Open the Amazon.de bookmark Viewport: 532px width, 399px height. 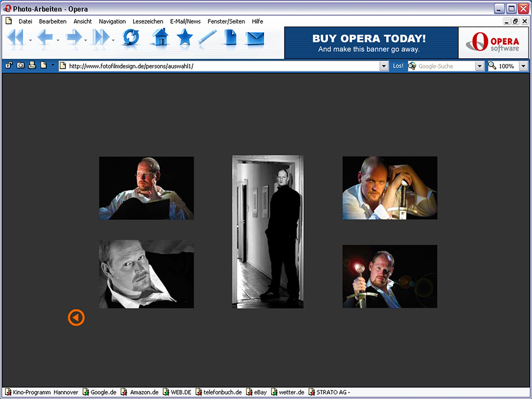click(140, 392)
